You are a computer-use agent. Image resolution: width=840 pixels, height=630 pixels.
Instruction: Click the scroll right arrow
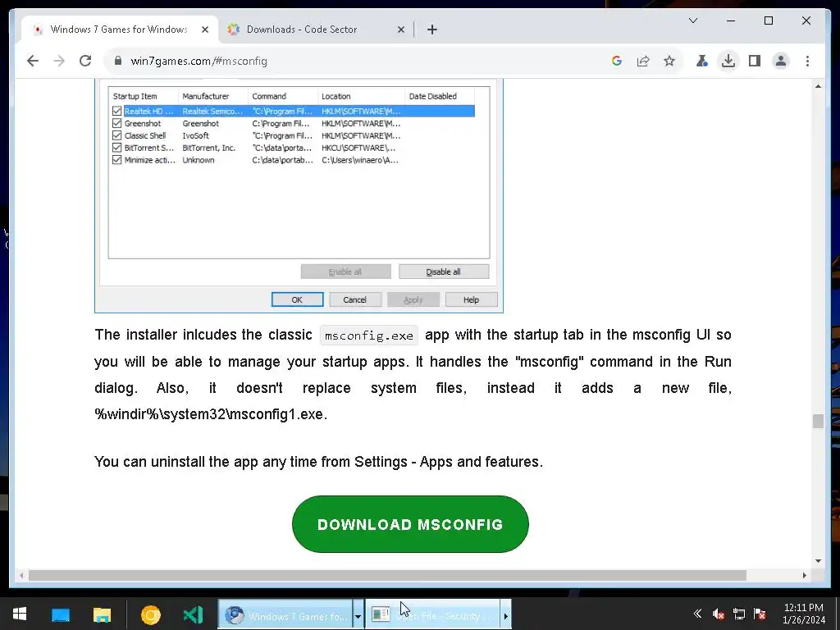click(804, 575)
